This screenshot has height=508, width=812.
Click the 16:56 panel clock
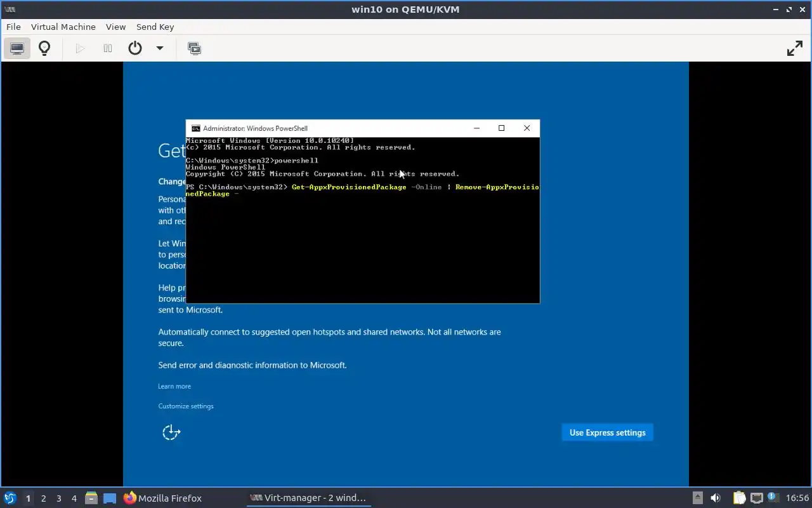point(797,498)
